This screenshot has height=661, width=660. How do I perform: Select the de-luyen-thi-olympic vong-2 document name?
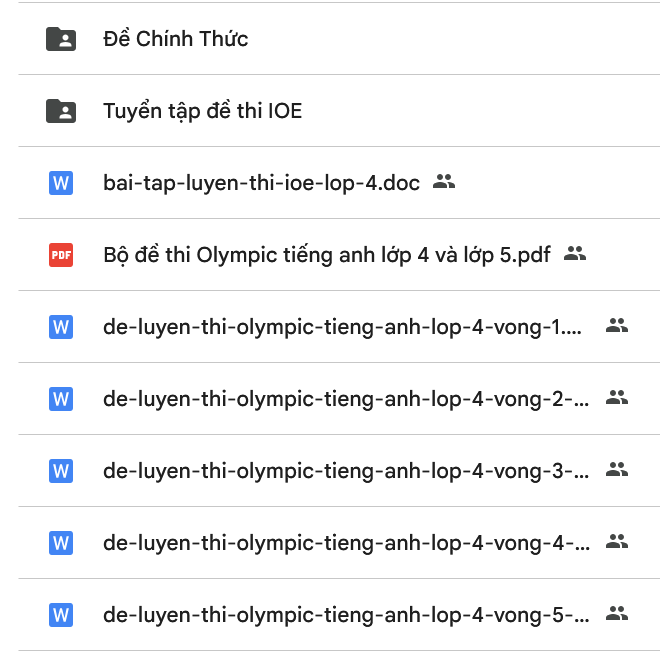[345, 399]
